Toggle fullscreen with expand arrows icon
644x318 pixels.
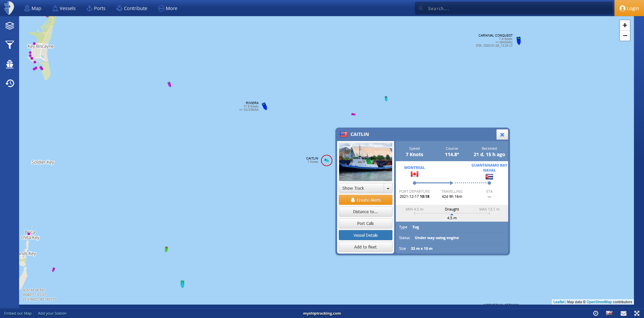click(637, 313)
